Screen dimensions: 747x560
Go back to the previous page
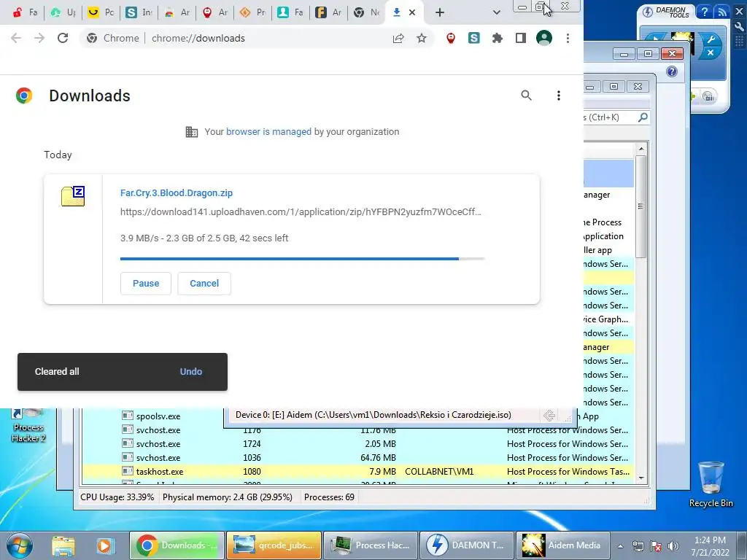tap(16, 38)
